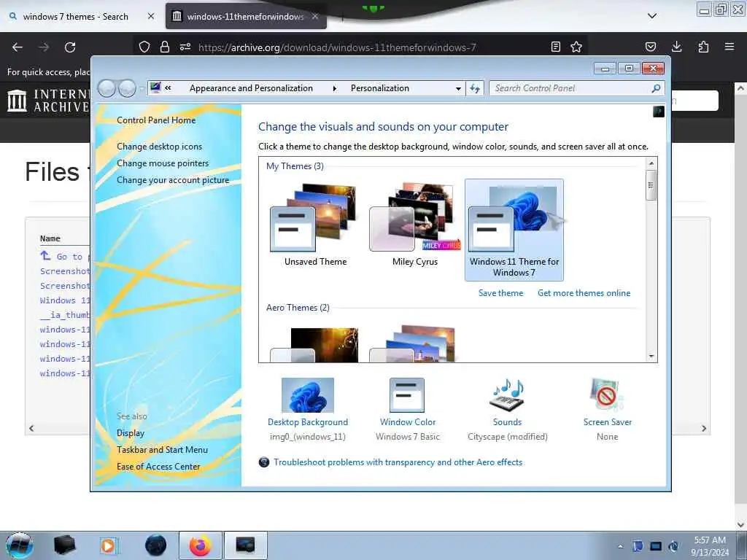Click the tracking protection shield icon

point(144,47)
